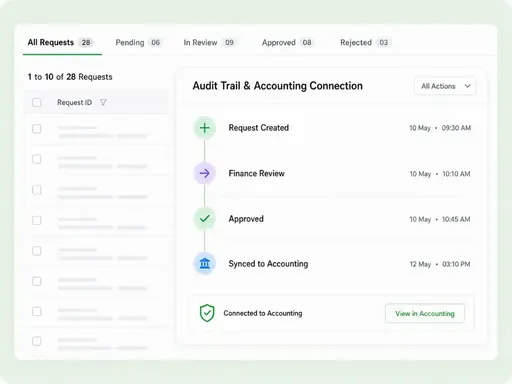Click the 09:30 AM timestamp
Image resolution: width=512 pixels, height=384 pixels.
coord(456,128)
